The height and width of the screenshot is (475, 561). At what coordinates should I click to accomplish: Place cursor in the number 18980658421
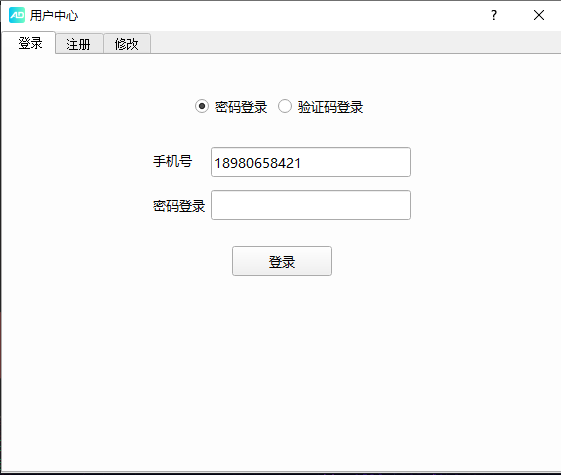coord(258,163)
